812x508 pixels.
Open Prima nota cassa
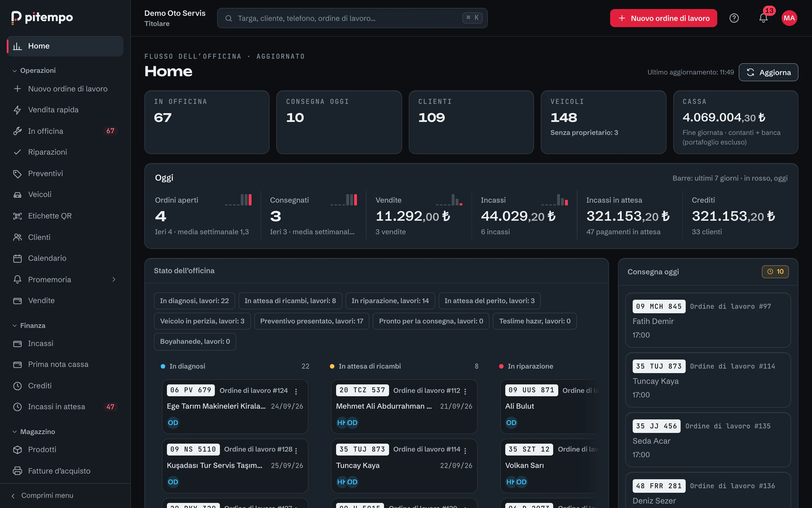pyautogui.click(x=65, y=365)
